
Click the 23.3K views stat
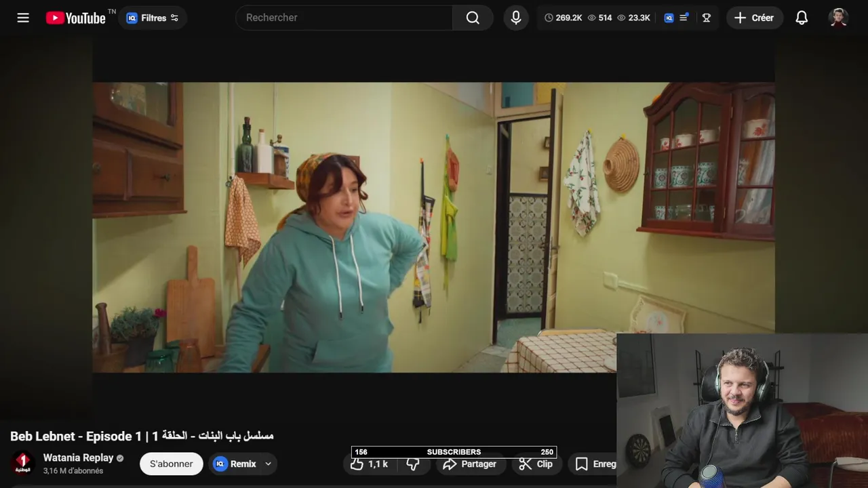point(633,18)
